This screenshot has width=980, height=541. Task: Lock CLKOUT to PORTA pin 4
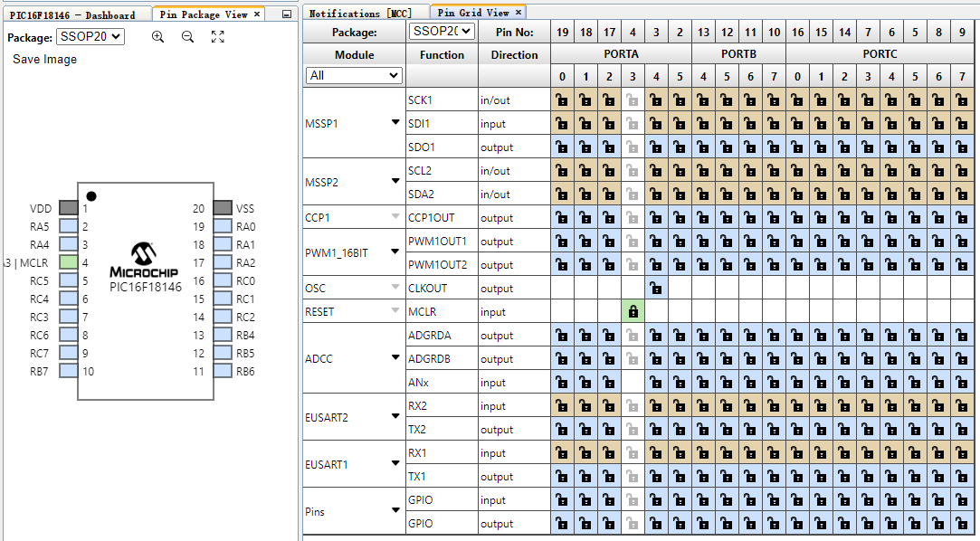click(656, 288)
